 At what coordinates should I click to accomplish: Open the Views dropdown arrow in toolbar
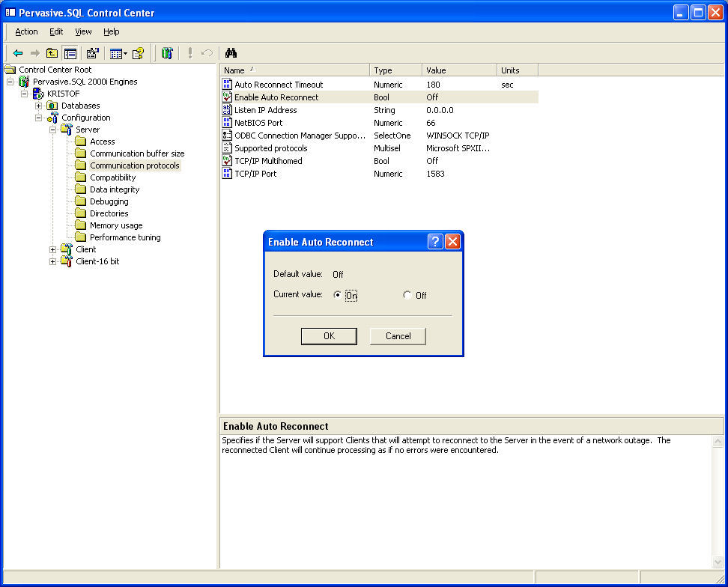click(125, 54)
